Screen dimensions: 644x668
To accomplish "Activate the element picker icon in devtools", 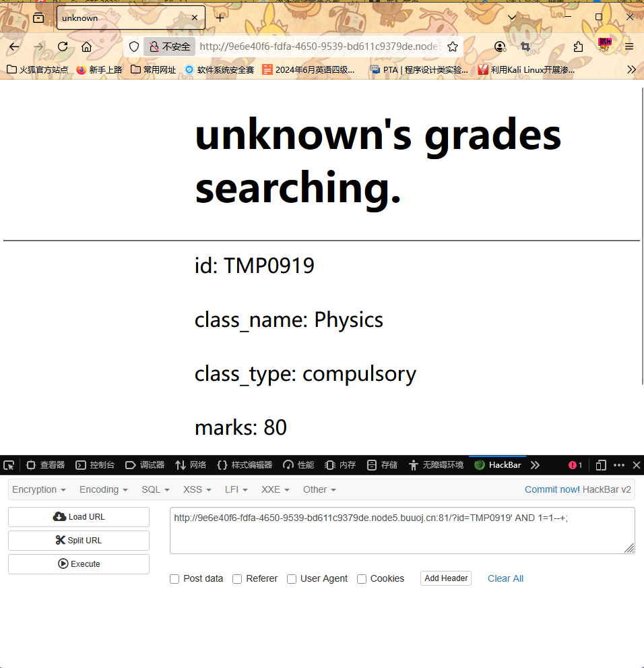I will [9, 465].
